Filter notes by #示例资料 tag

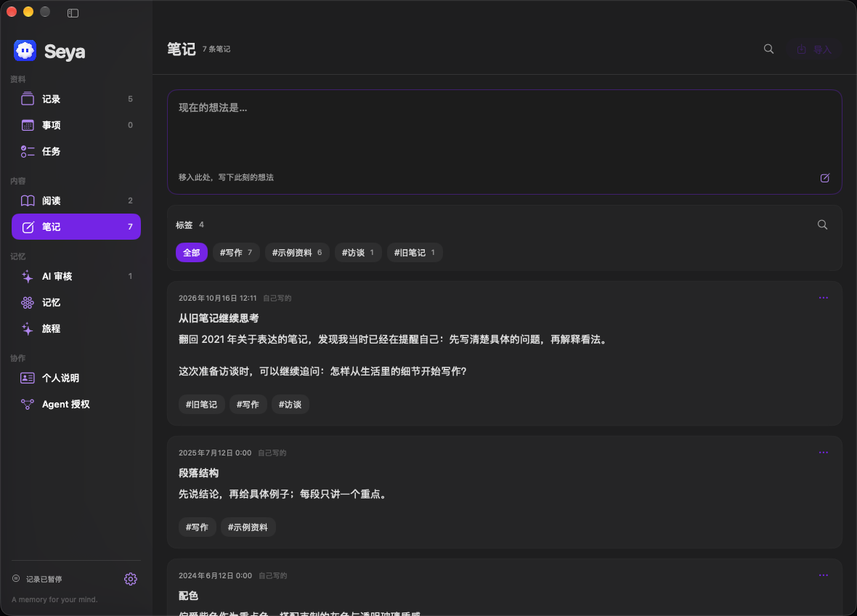coord(297,253)
